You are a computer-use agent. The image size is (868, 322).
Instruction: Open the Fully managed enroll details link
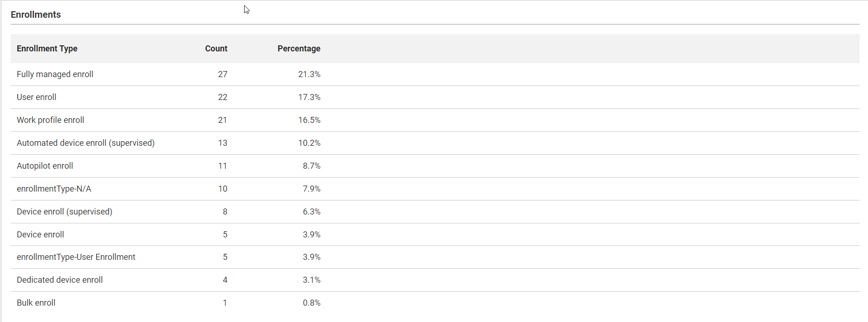tap(55, 74)
